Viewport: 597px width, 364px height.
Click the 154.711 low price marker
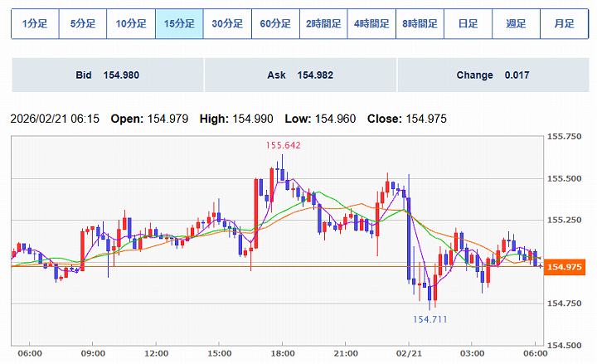[430, 319]
